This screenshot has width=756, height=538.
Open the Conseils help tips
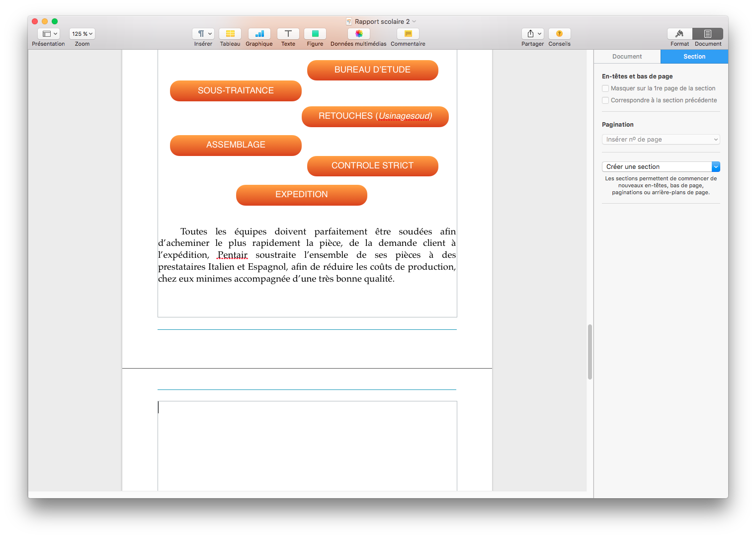pyautogui.click(x=559, y=34)
